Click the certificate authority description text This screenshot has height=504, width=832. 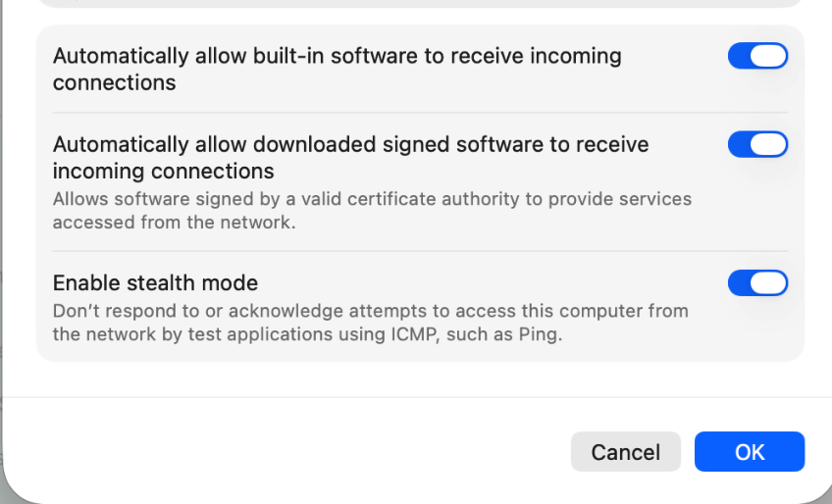coord(372,199)
